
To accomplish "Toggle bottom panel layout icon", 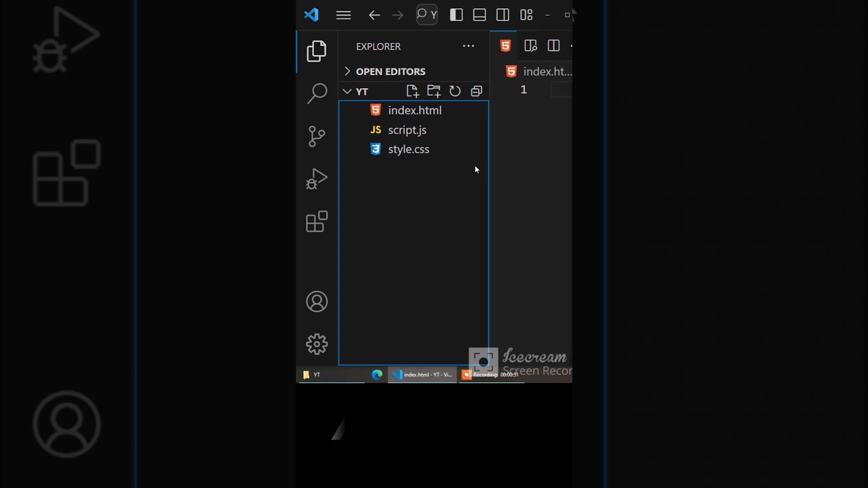I will (x=479, y=15).
